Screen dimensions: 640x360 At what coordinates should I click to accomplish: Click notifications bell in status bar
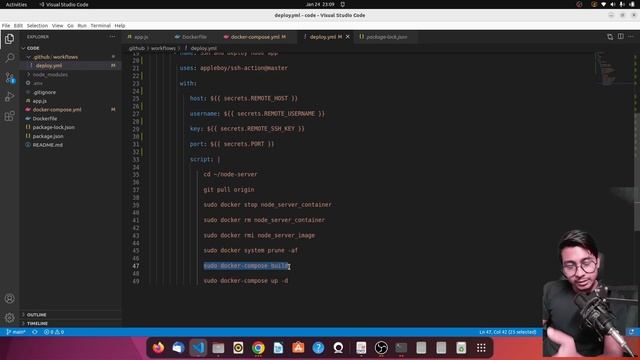631,332
